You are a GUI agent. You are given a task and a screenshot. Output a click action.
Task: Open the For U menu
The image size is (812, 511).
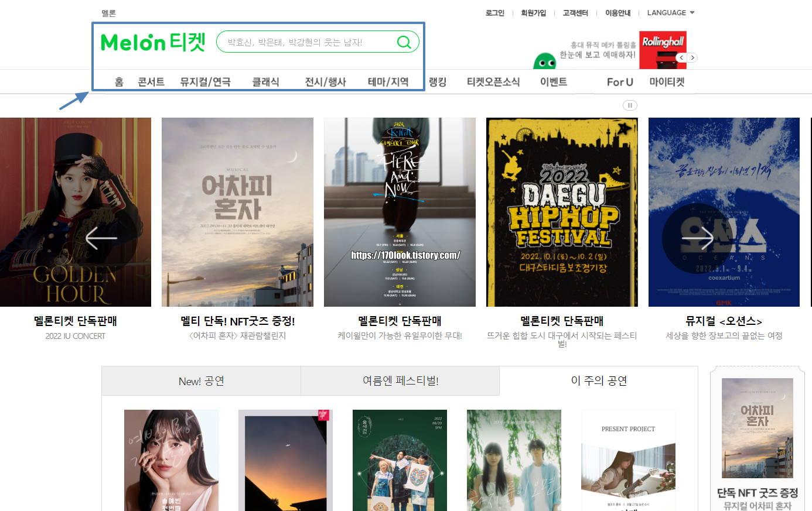pyautogui.click(x=620, y=82)
